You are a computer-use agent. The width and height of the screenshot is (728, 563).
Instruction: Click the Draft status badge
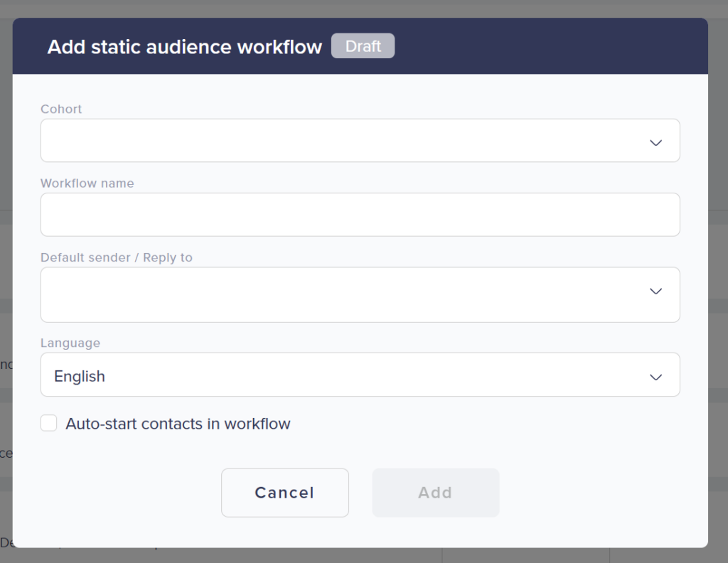pyautogui.click(x=363, y=47)
